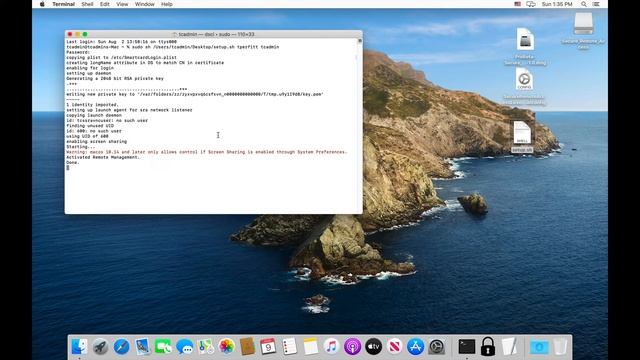Image resolution: width=640 pixels, height=360 pixels.
Task: Open News app in Dock
Action: (394, 347)
